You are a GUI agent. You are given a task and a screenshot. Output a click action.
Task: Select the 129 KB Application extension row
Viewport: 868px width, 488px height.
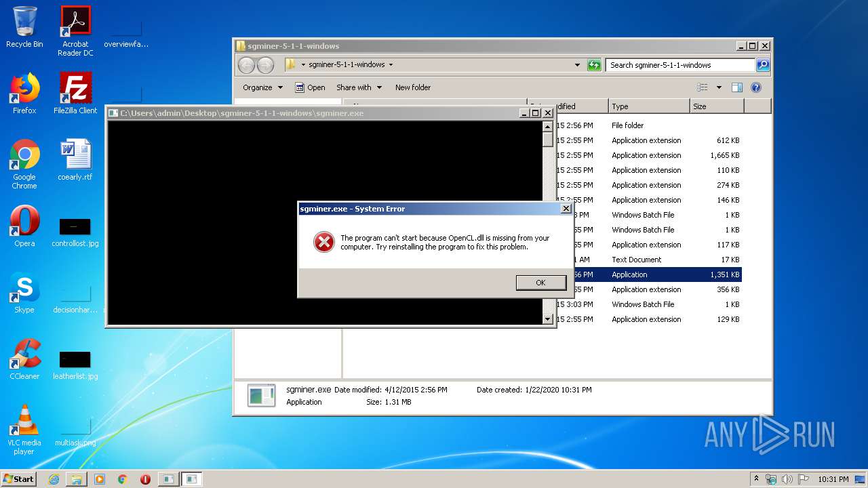[648, 319]
